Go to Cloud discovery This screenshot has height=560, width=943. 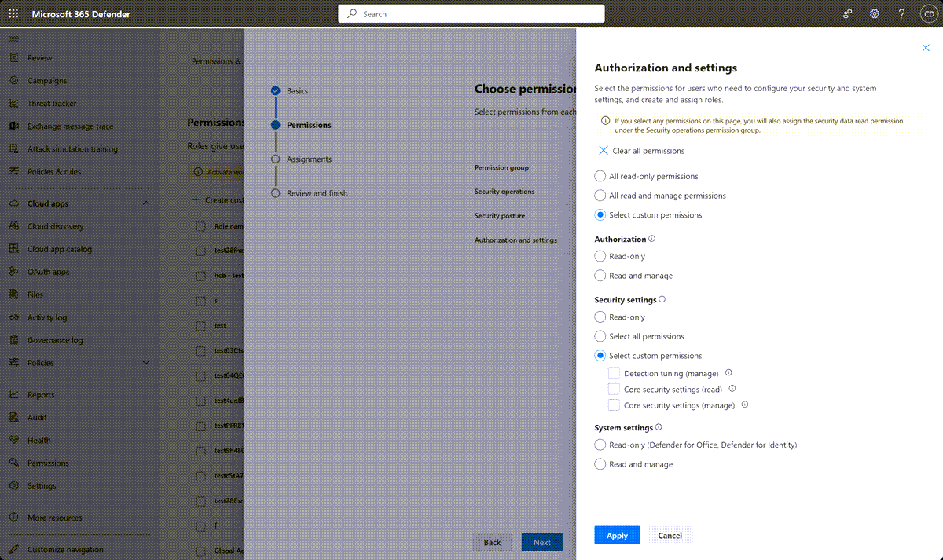pos(59,226)
